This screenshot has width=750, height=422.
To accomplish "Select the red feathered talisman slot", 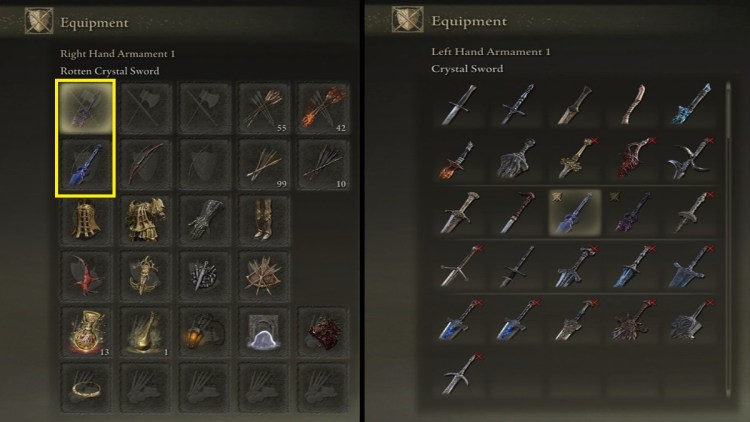I will click(86, 277).
